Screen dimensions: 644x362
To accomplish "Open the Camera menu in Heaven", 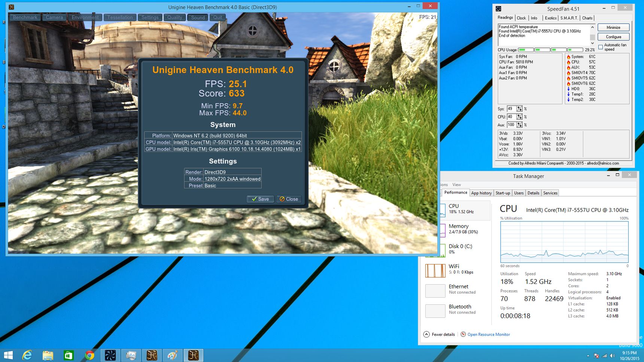I will 54,17.
